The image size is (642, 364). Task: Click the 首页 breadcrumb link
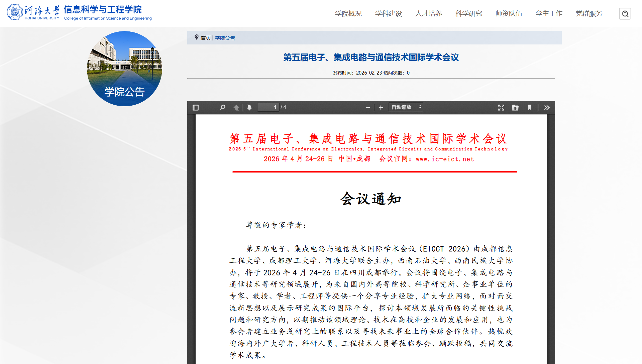tap(206, 38)
